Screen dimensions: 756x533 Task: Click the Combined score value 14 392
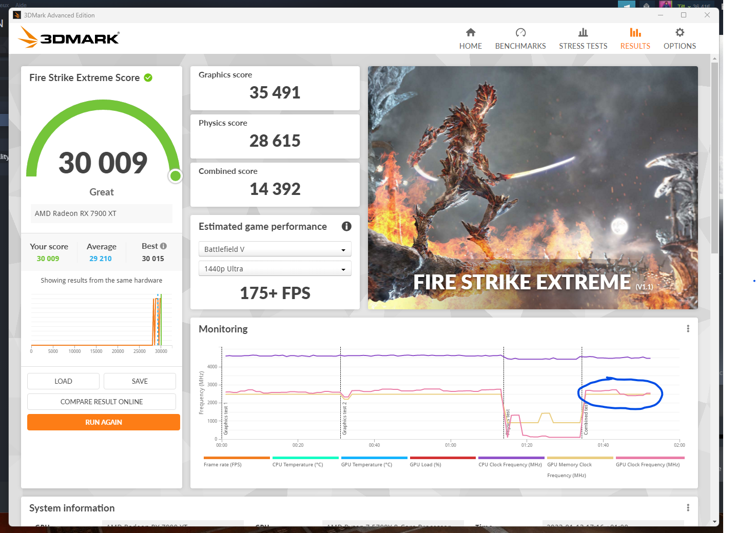tap(275, 189)
